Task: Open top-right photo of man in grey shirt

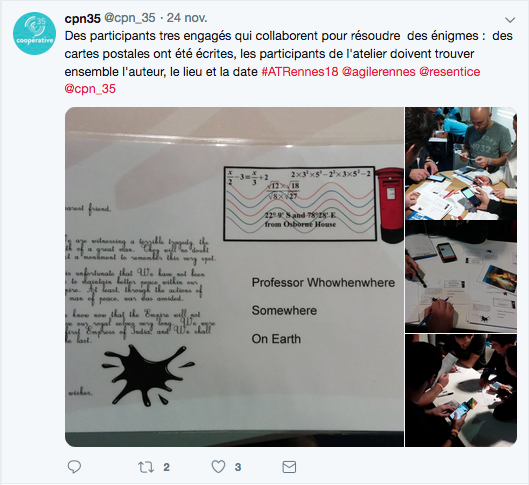Action: [x=461, y=164]
